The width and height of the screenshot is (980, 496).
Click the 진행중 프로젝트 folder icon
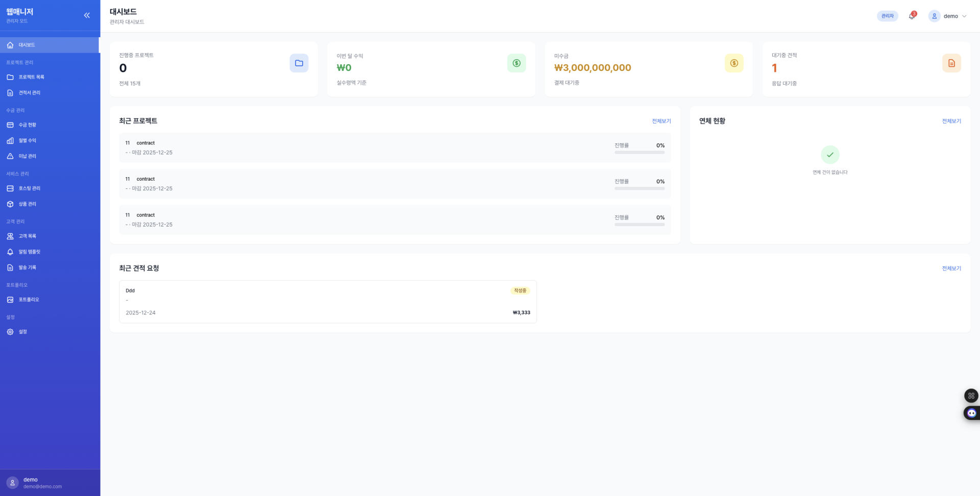[x=299, y=63]
